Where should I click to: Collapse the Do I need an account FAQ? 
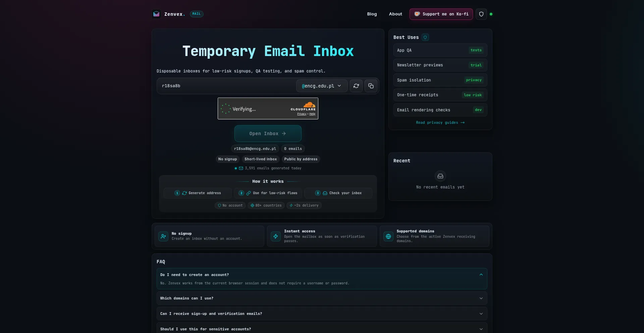322,275
